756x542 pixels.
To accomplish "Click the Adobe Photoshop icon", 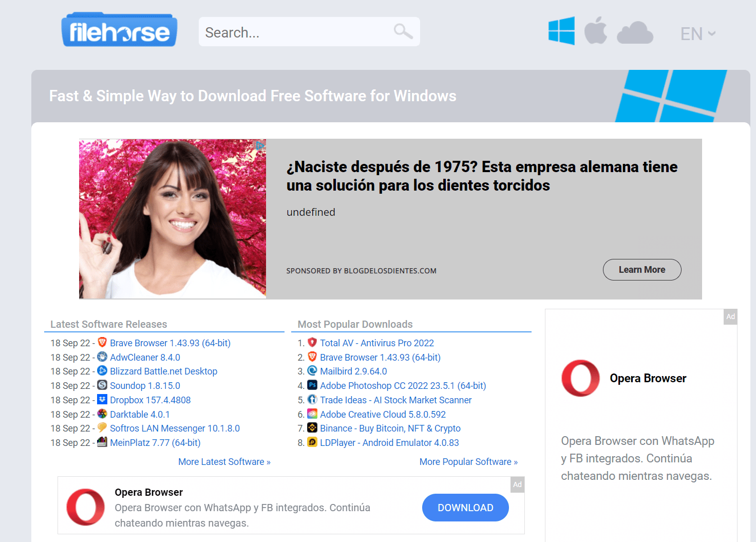I will (312, 385).
